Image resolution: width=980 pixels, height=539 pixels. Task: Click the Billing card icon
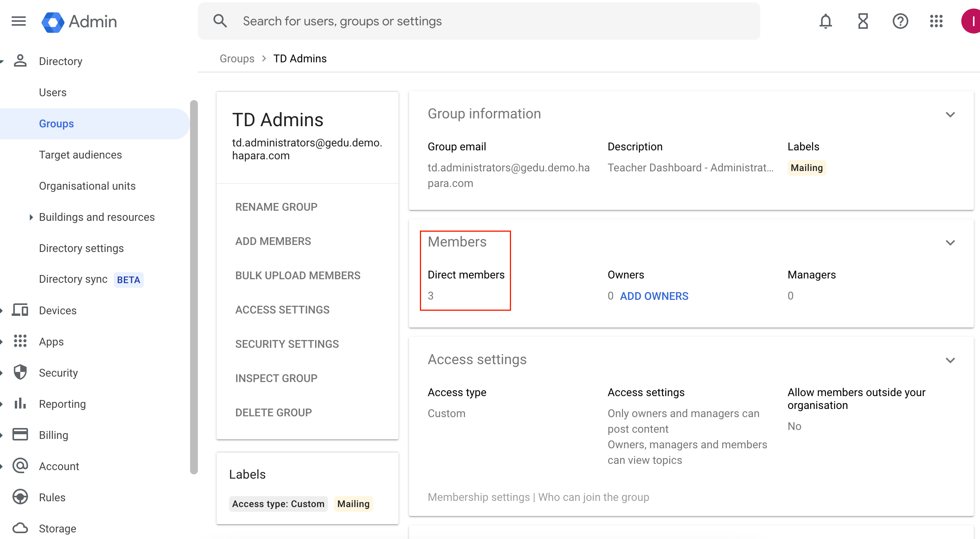[x=20, y=435]
